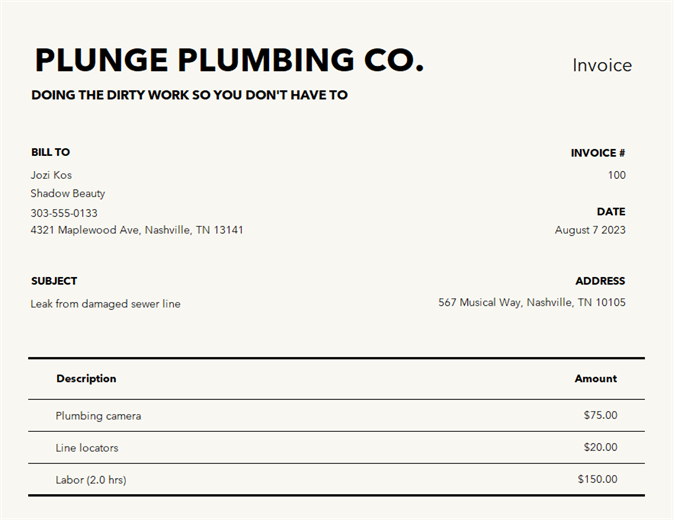Select the phone number 303-555-0133

[64, 213]
